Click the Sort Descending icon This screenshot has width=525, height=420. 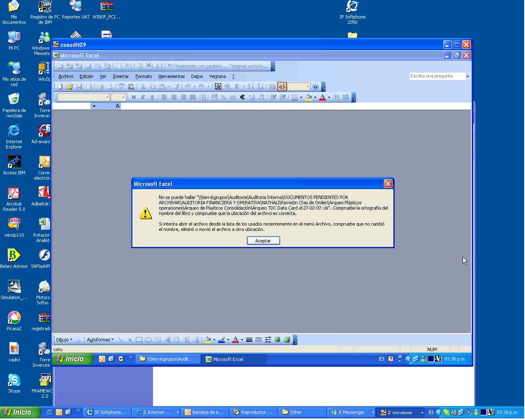[260, 87]
